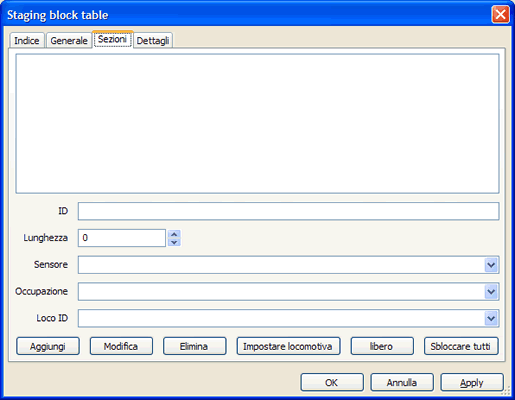Click the Sbloccare tutti button
The image size is (515, 400).
pos(461,346)
